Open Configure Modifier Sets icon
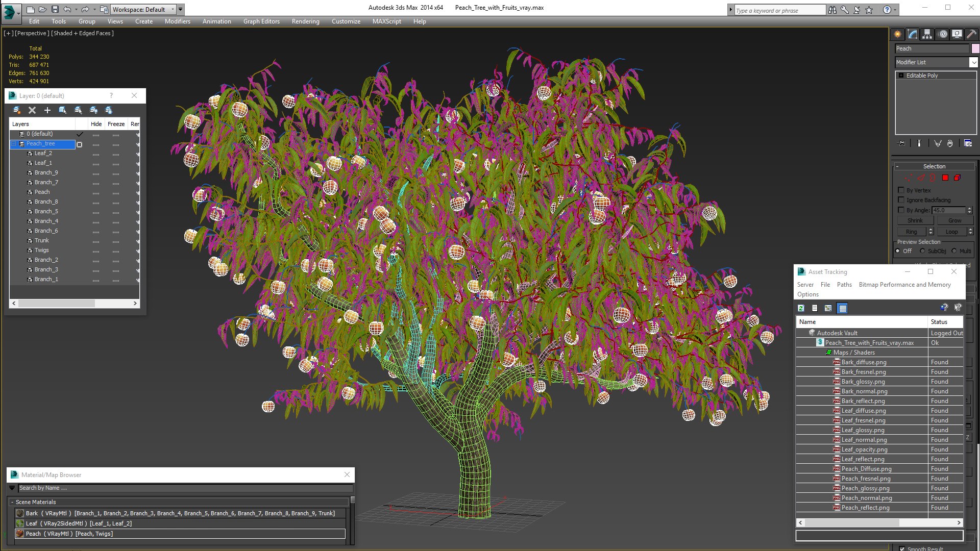Screen dimensions: 980x551 click(968, 143)
